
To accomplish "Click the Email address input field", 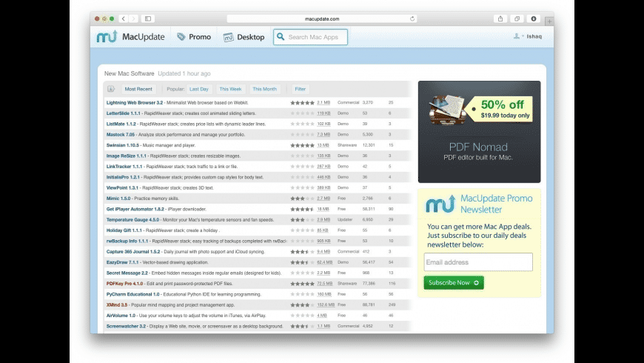I will pos(478,262).
